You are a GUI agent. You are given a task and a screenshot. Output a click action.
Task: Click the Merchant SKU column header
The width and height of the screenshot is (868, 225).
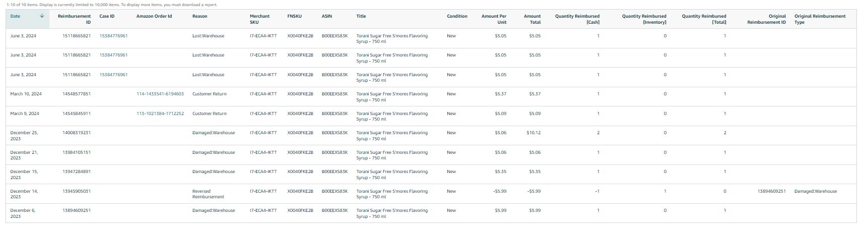pos(259,19)
